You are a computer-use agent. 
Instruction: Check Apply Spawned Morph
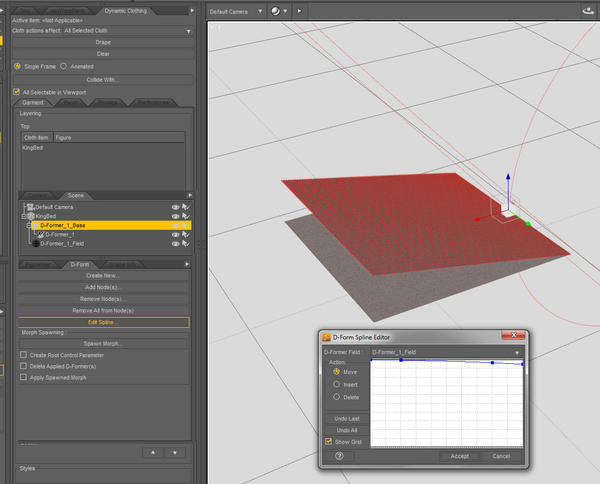click(23, 377)
